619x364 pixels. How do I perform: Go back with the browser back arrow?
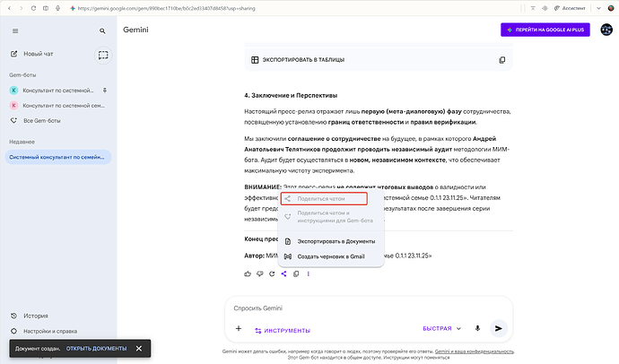coord(9,8)
